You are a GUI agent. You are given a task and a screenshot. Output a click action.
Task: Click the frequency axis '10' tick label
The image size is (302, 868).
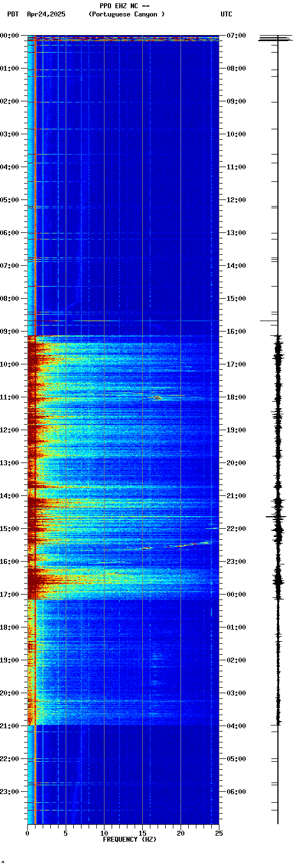[x=104, y=833]
